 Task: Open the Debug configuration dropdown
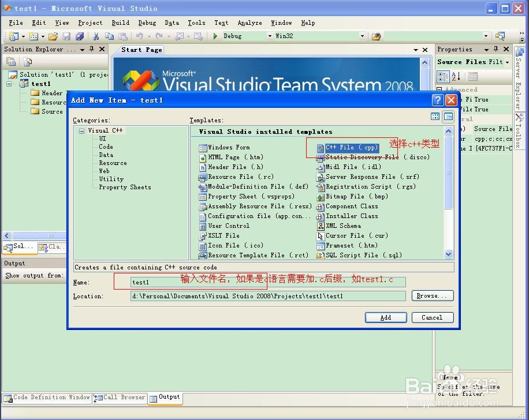tap(270, 36)
